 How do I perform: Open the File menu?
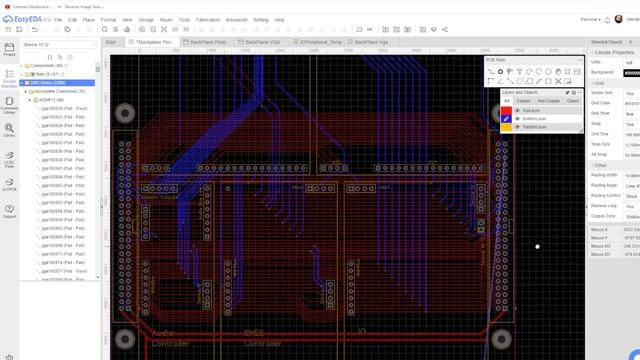[x=58, y=20]
